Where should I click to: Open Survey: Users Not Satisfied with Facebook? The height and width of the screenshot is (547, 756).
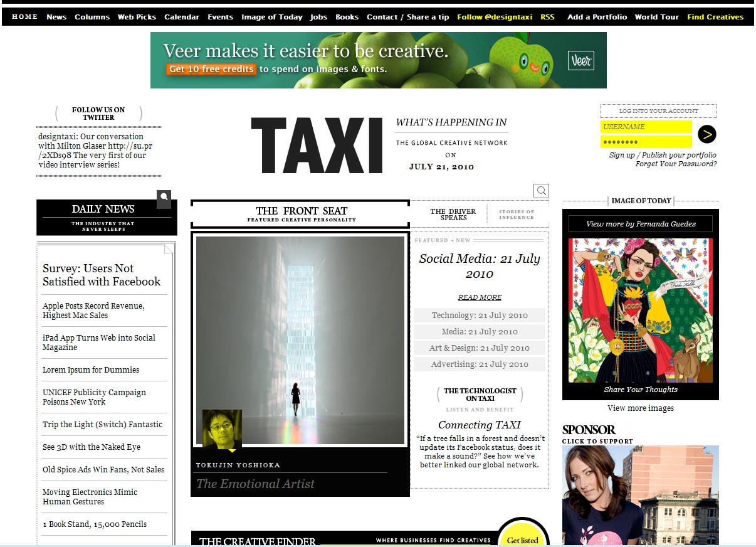coord(102,275)
